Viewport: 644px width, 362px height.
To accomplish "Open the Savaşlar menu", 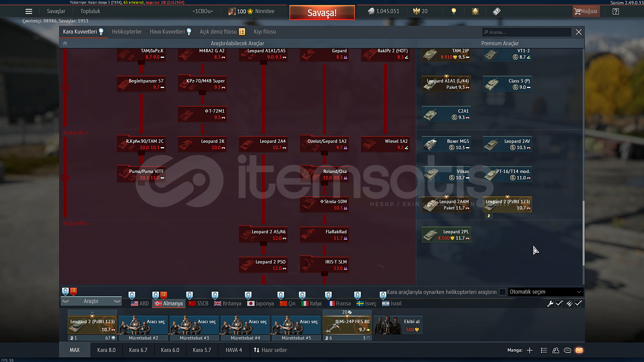I will [x=56, y=11].
